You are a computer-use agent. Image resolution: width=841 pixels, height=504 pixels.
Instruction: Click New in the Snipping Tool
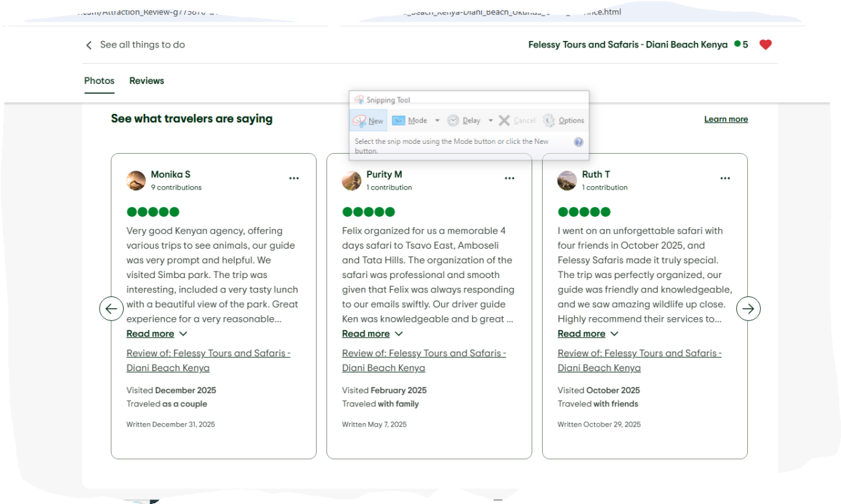pos(369,120)
